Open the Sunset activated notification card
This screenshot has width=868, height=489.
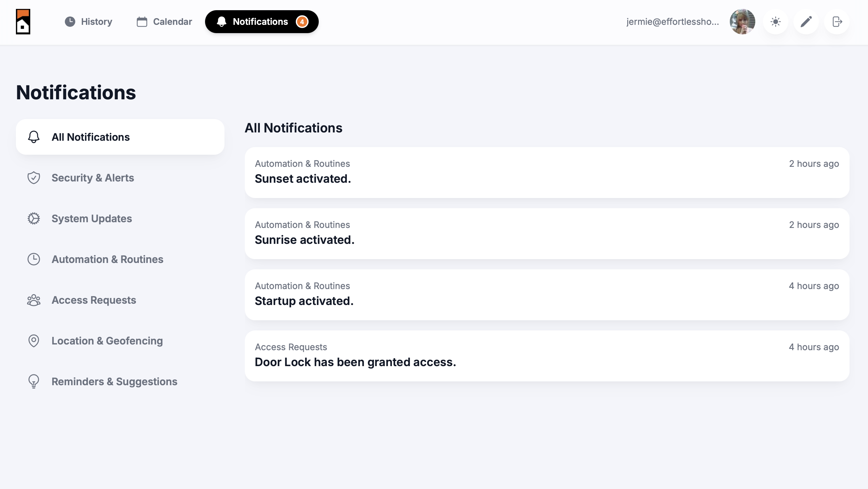pos(547,172)
